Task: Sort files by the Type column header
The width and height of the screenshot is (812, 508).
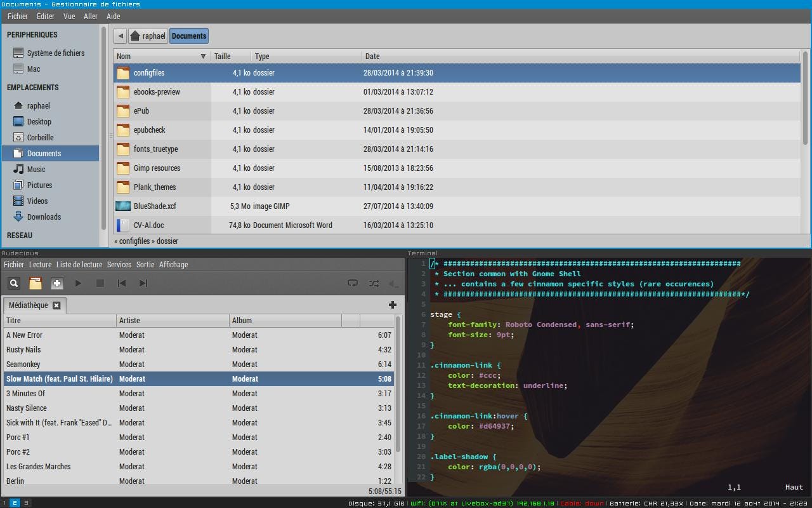Action: tap(306, 57)
